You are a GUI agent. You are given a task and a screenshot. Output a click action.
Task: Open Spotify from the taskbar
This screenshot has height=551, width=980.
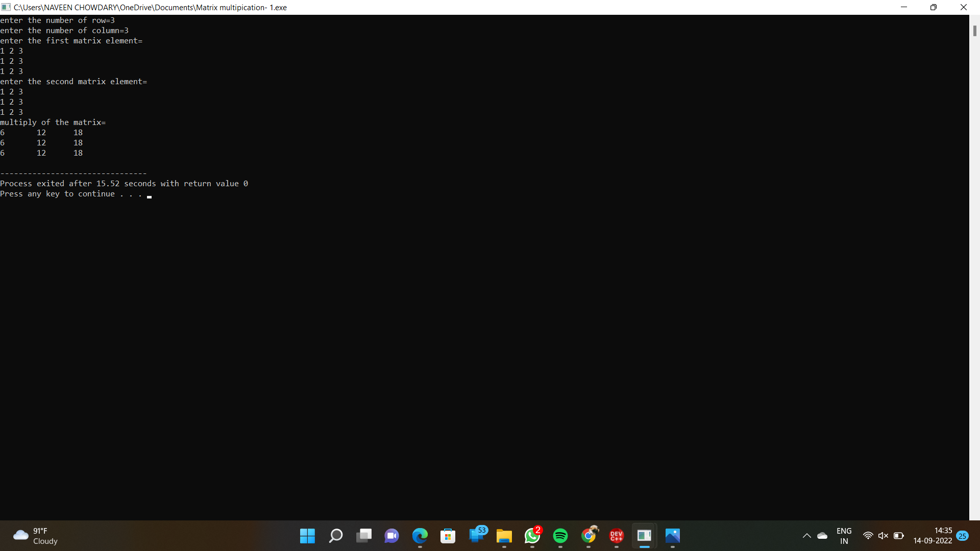pyautogui.click(x=560, y=536)
